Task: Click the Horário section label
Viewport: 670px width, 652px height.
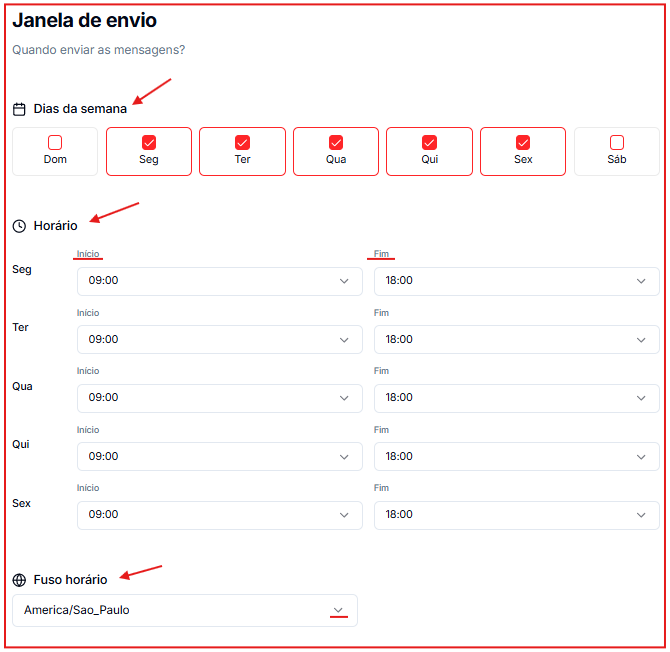Action: tap(56, 226)
